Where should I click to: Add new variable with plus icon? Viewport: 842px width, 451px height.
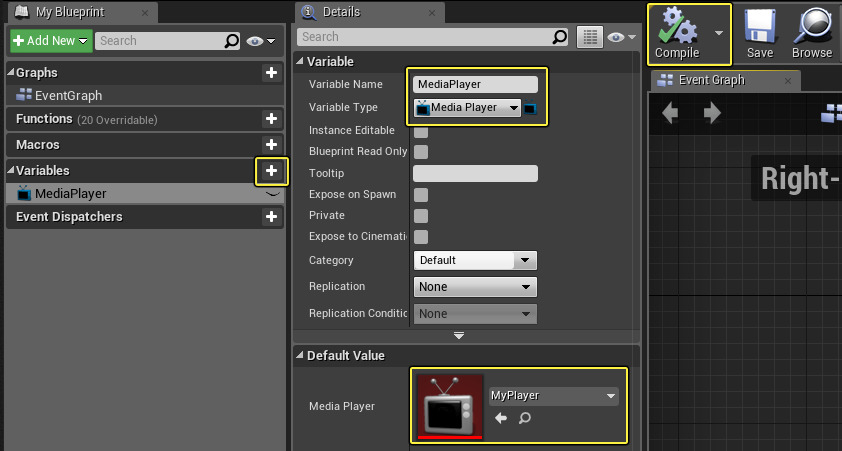(x=271, y=171)
